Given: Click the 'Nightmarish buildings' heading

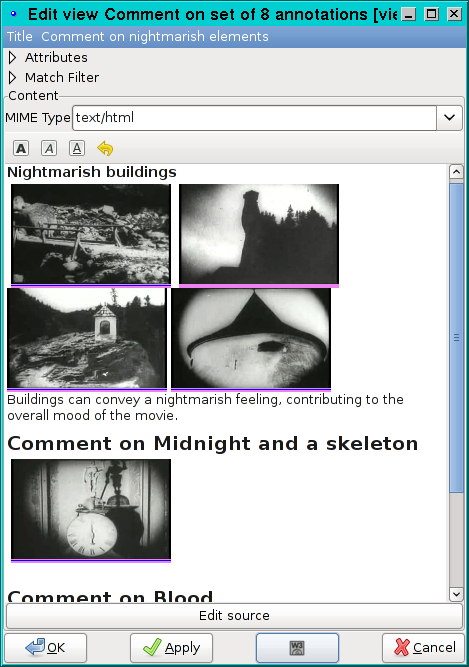Looking at the screenshot, I should (x=92, y=172).
